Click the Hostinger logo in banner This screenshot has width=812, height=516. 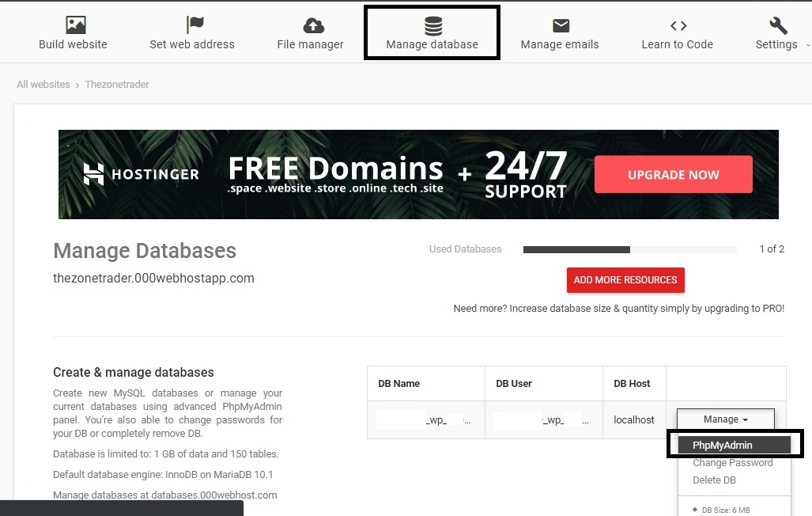[x=141, y=174]
